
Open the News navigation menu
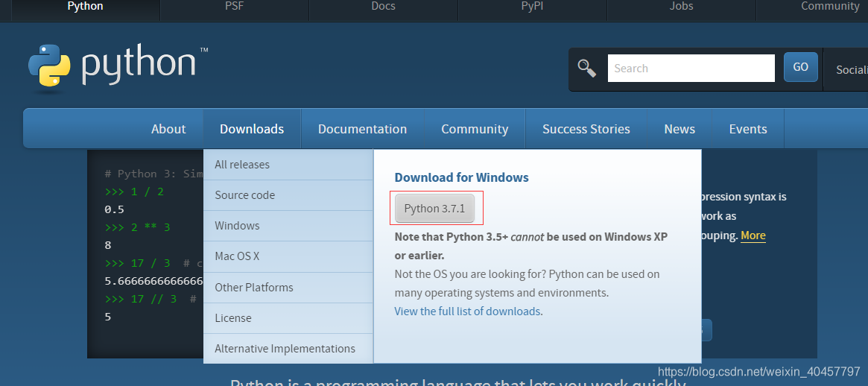679,129
